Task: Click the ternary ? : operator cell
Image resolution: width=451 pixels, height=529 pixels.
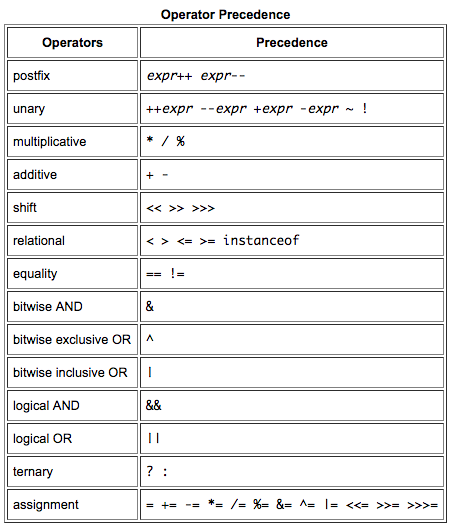Action: (x=292, y=471)
